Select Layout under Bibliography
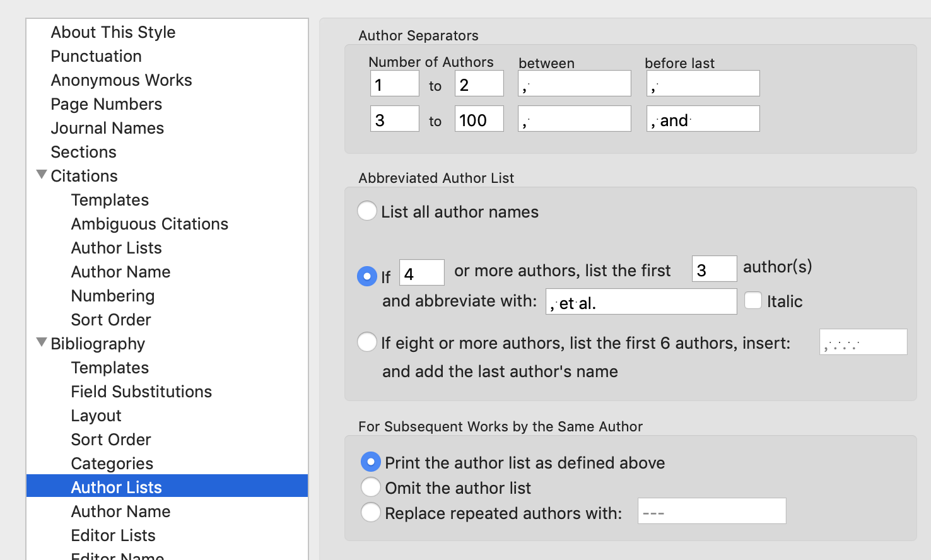This screenshot has width=931, height=560. click(96, 416)
